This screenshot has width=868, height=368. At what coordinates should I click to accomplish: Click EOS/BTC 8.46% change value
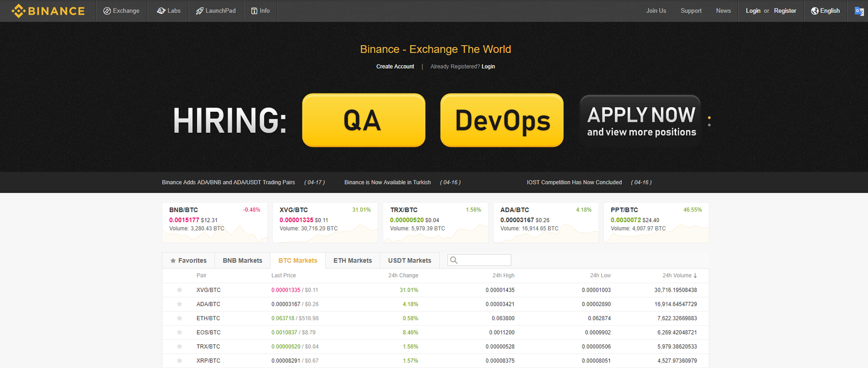(x=410, y=333)
